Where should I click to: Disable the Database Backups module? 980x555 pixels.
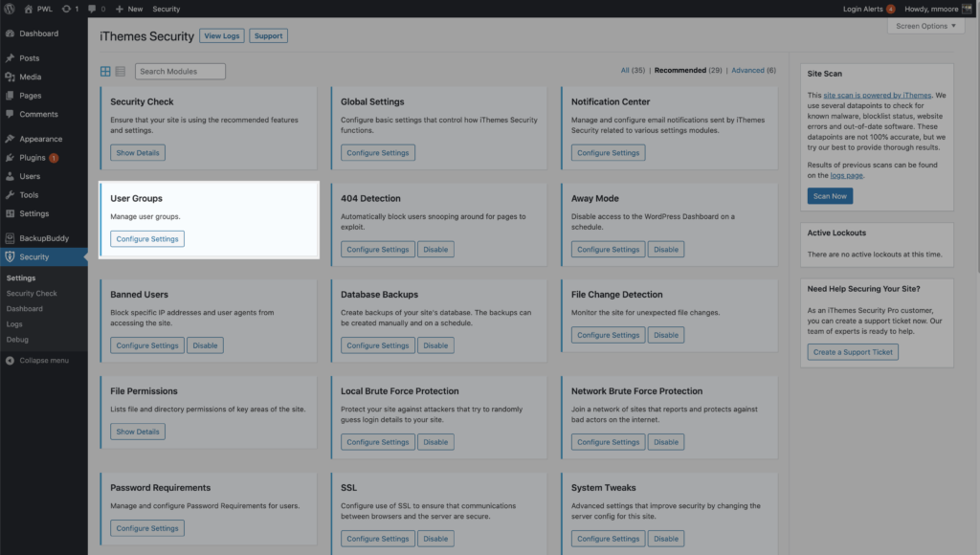point(435,345)
